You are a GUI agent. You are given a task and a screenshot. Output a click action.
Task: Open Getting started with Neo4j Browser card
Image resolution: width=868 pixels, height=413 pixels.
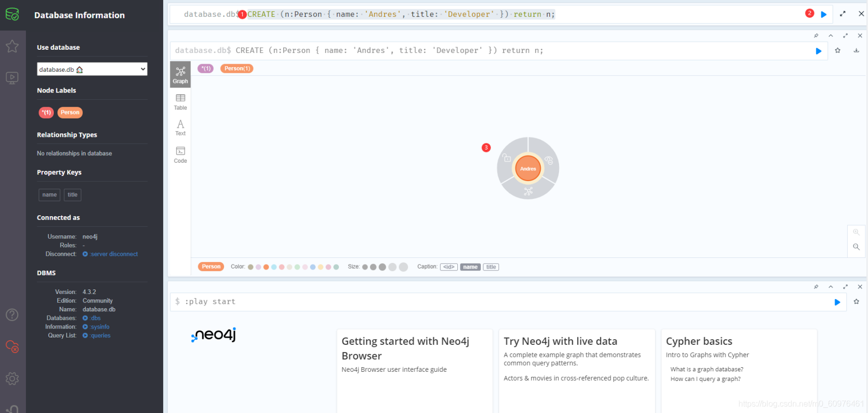[x=415, y=371]
